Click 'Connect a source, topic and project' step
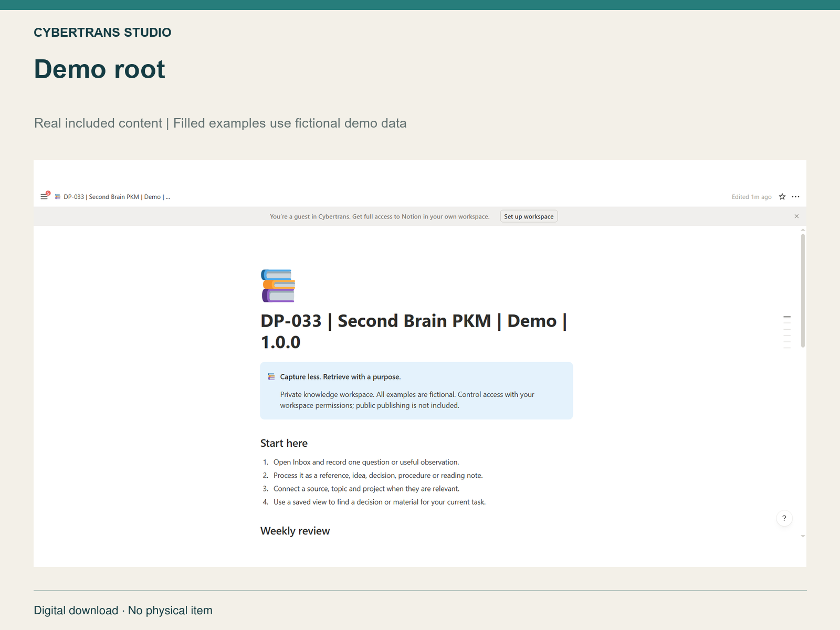 pyautogui.click(x=366, y=488)
